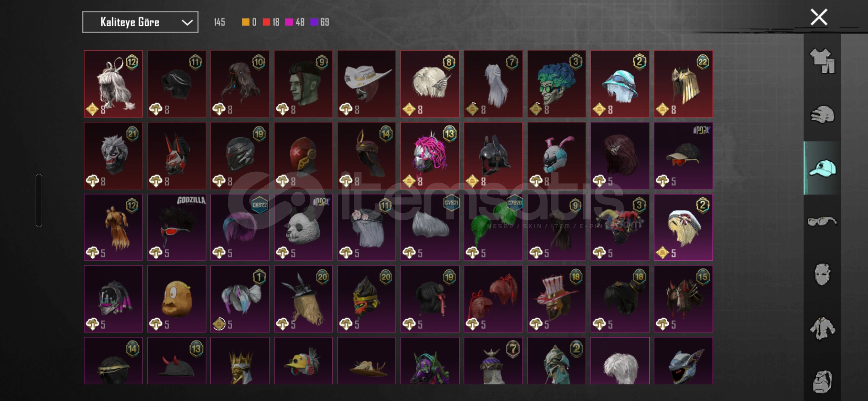This screenshot has height=401, width=868.
Task: Click the vertical scroll handle at left
Action: pos(39,200)
